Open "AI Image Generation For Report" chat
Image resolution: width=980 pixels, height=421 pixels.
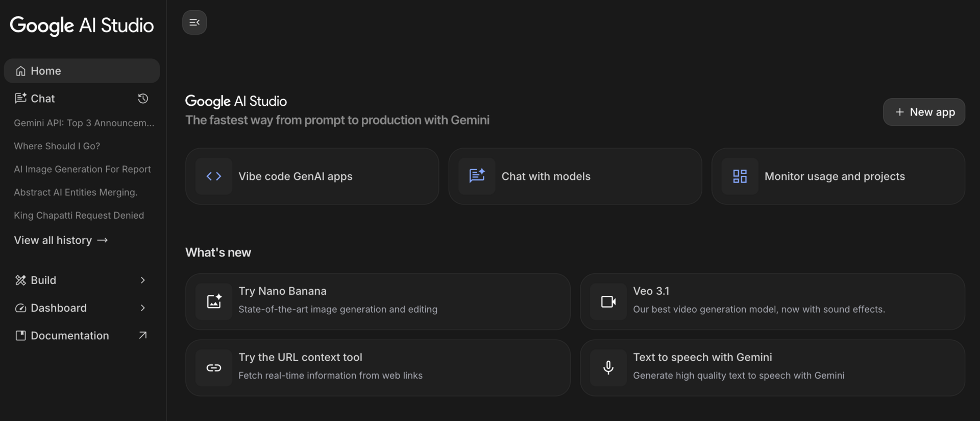tap(82, 169)
